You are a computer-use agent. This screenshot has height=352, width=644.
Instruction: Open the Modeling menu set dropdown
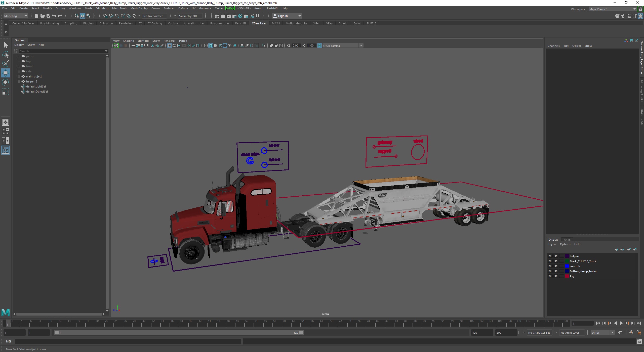click(x=15, y=16)
